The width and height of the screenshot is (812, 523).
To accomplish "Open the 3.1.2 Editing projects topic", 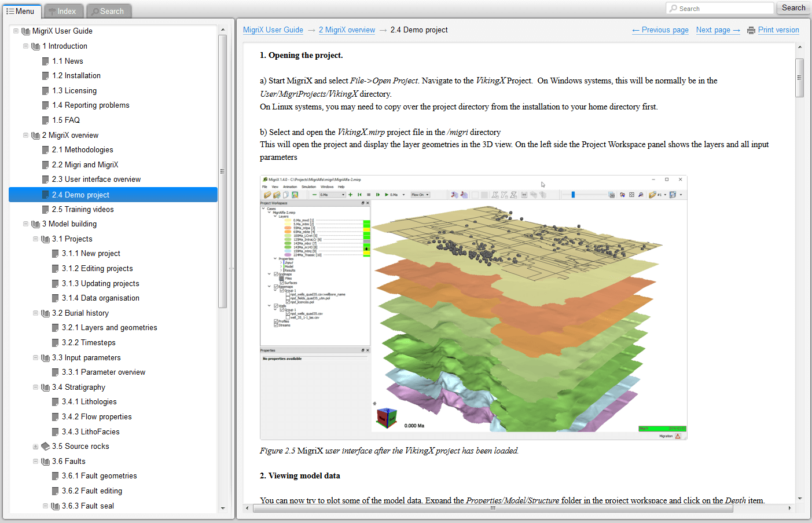I will point(97,269).
